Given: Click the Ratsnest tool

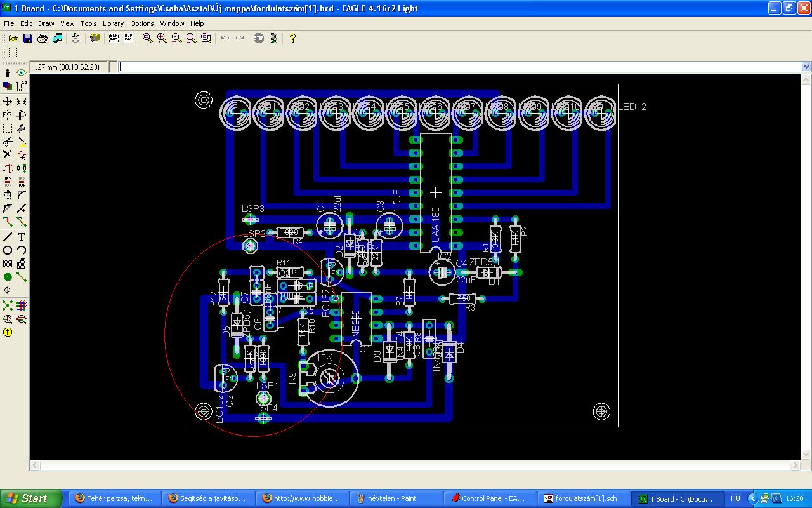Looking at the screenshot, I should (8, 305).
